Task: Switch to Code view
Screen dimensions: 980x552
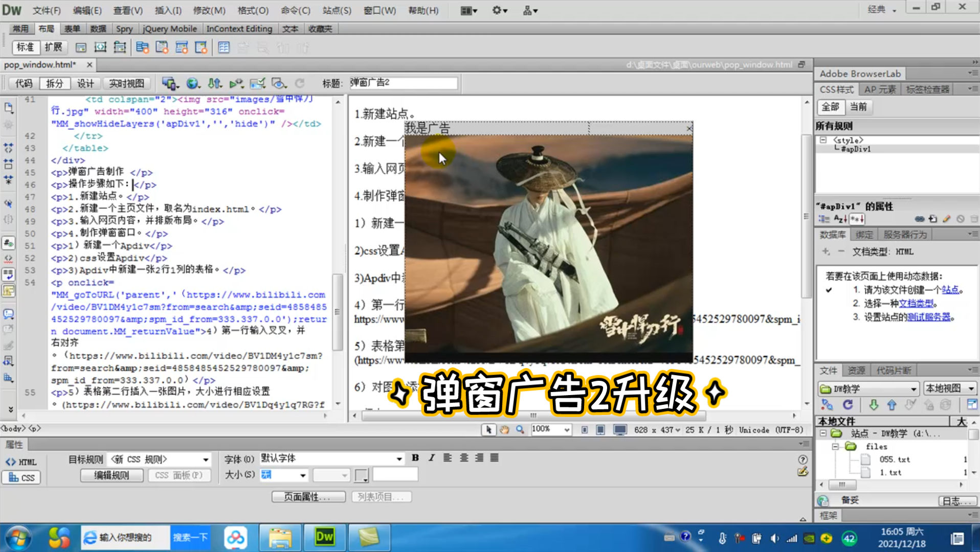Action: (24, 83)
